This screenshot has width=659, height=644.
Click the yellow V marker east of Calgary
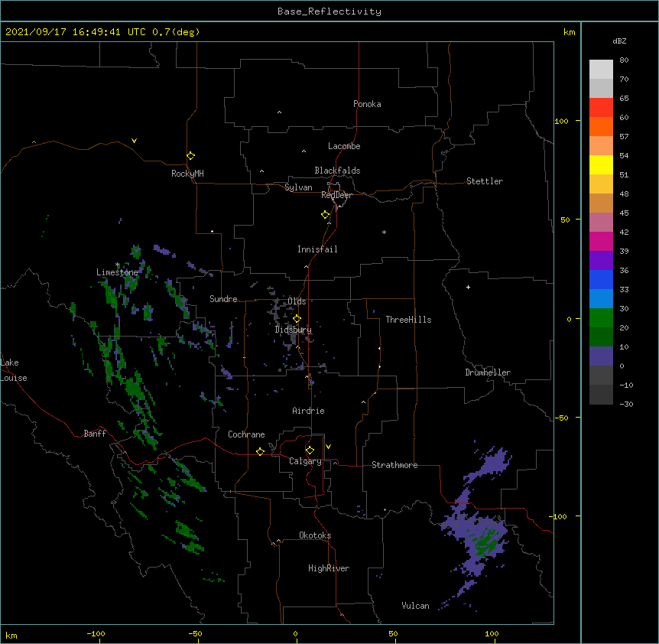pos(328,447)
